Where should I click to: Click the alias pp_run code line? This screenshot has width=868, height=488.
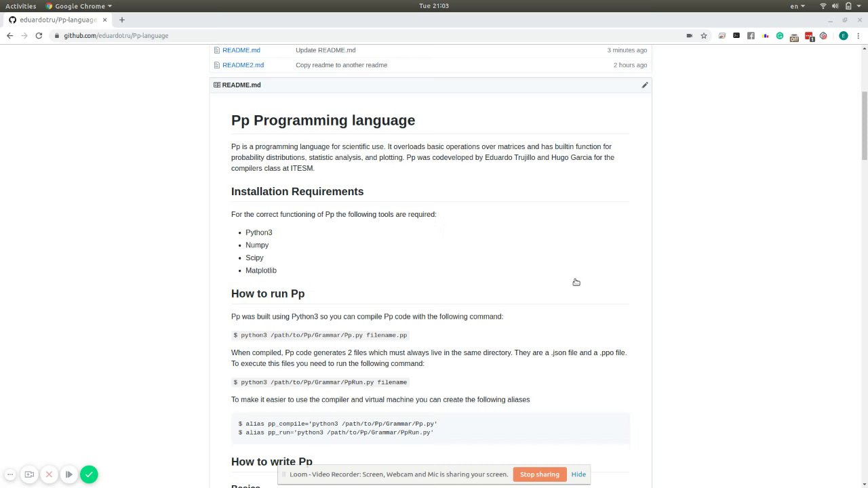336,432
